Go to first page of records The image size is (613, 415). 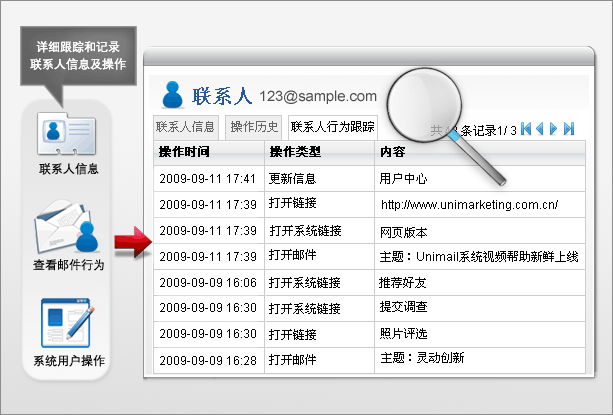[x=526, y=129]
